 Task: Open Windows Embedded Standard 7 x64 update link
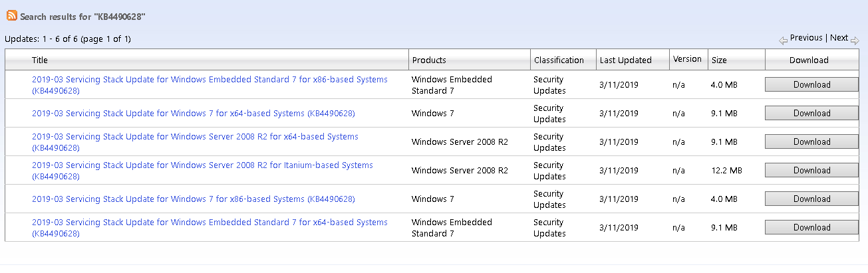(210, 228)
